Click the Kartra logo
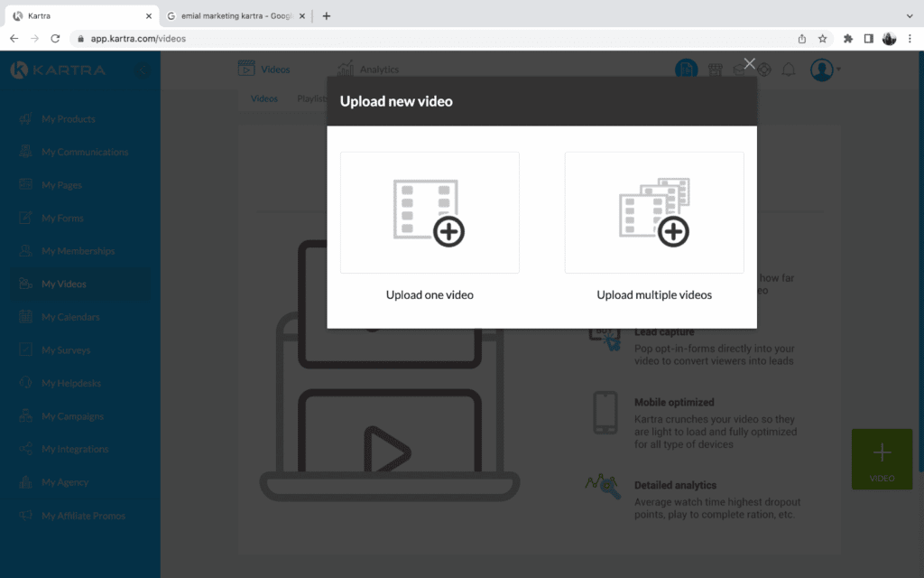This screenshot has width=924, height=578. coord(58,70)
